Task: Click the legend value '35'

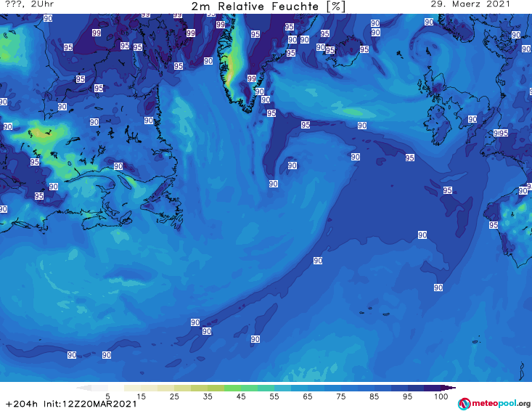Action: 208,396
